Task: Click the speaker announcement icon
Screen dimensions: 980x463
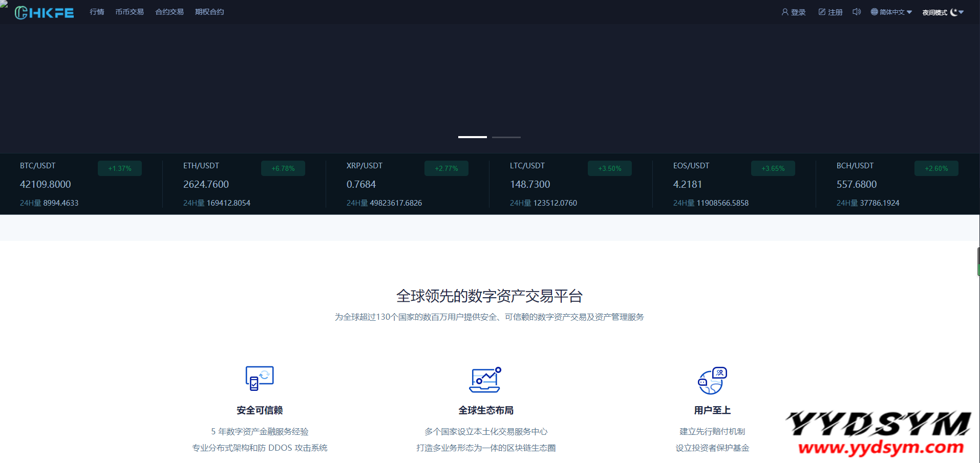Action: (x=856, y=12)
